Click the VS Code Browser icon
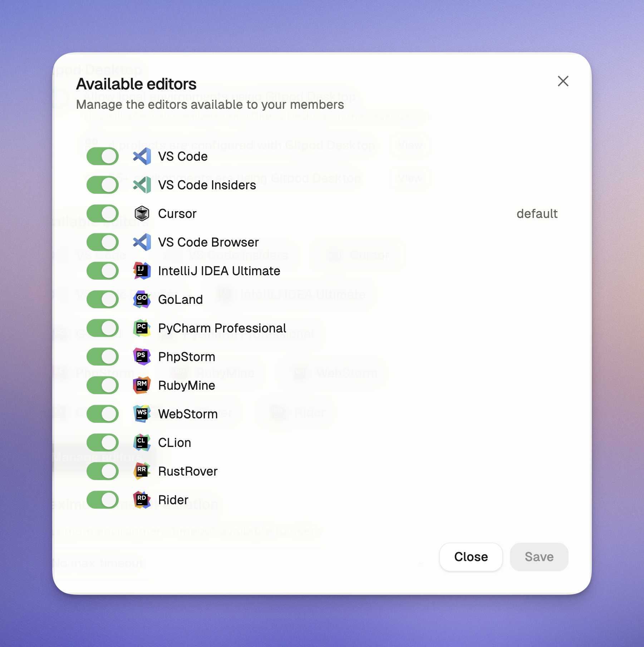 (x=142, y=242)
